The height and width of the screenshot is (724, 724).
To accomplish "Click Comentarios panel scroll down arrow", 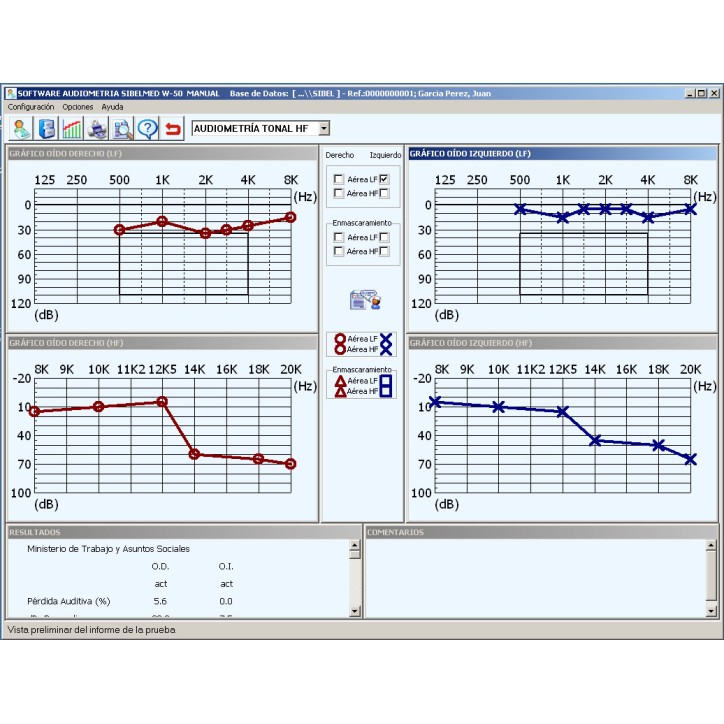I will (x=711, y=611).
